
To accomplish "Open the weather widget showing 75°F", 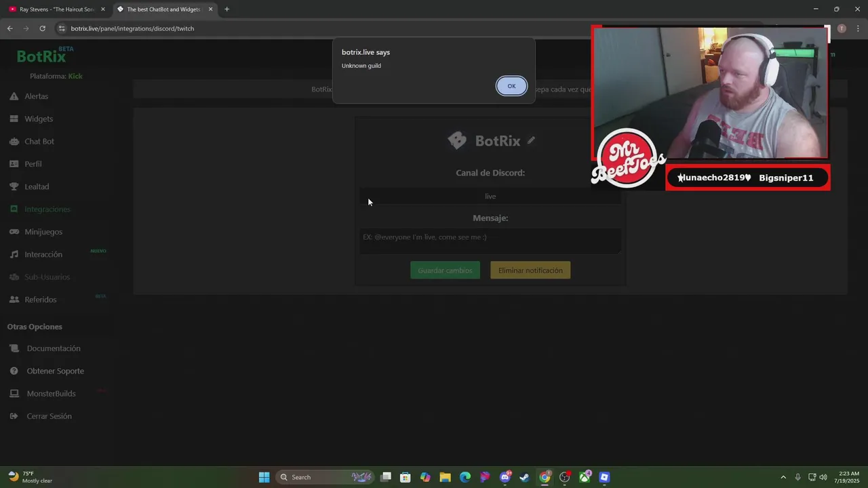I will (x=30, y=477).
